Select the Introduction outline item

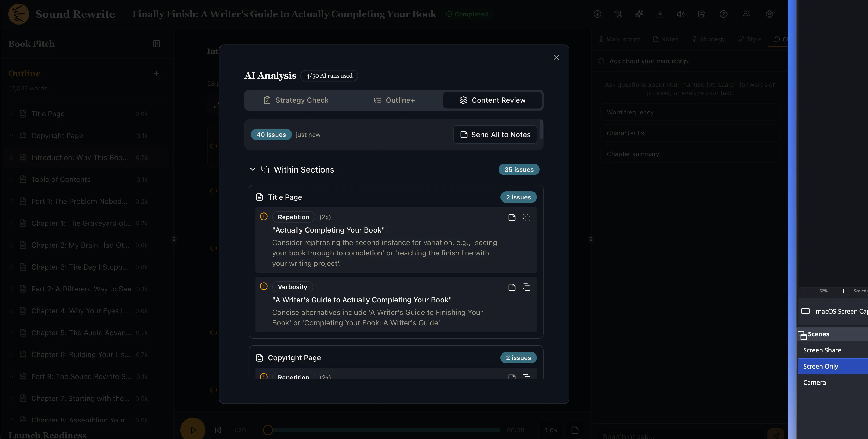click(x=87, y=158)
